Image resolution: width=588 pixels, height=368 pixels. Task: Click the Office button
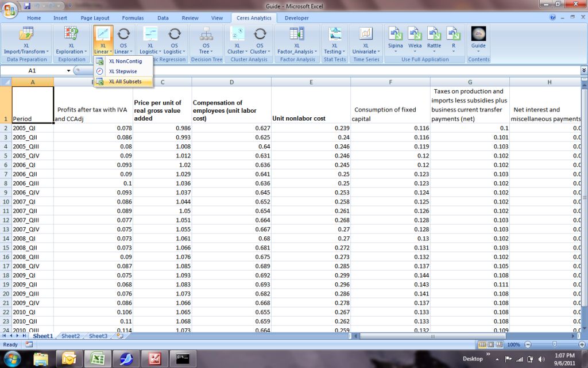click(10, 9)
